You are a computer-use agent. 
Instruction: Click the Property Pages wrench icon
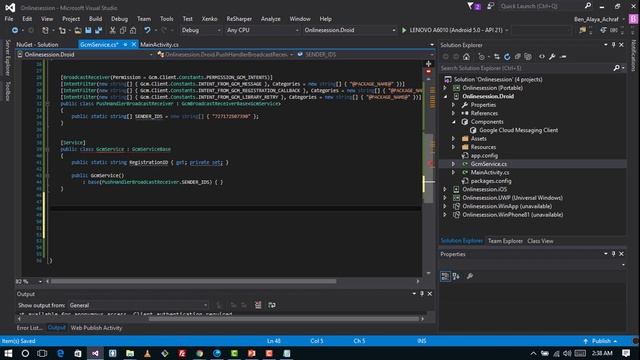coord(470,276)
